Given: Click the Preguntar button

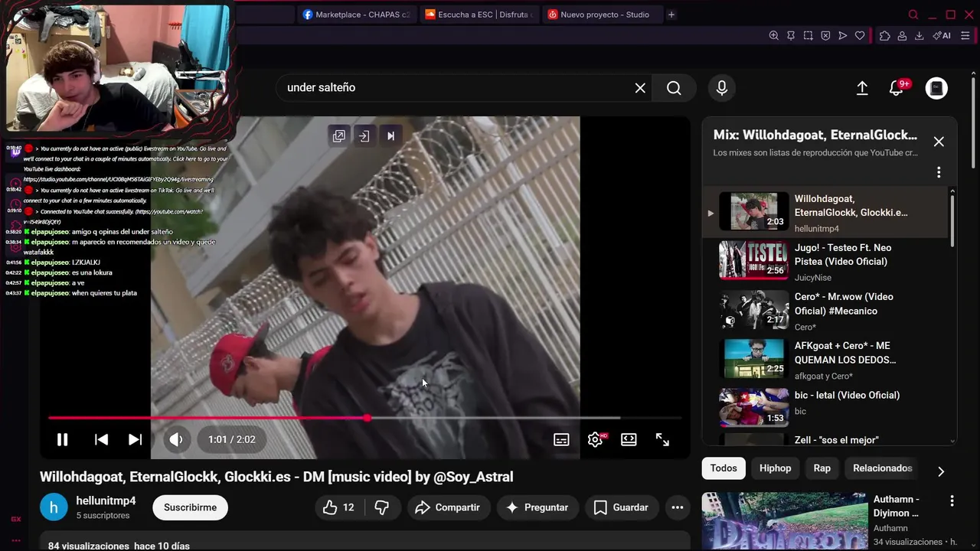Looking at the screenshot, I should coord(537,507).
